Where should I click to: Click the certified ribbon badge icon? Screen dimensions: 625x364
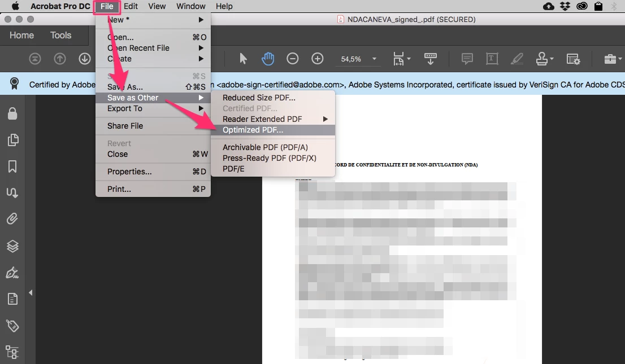(x=14, y=84)
